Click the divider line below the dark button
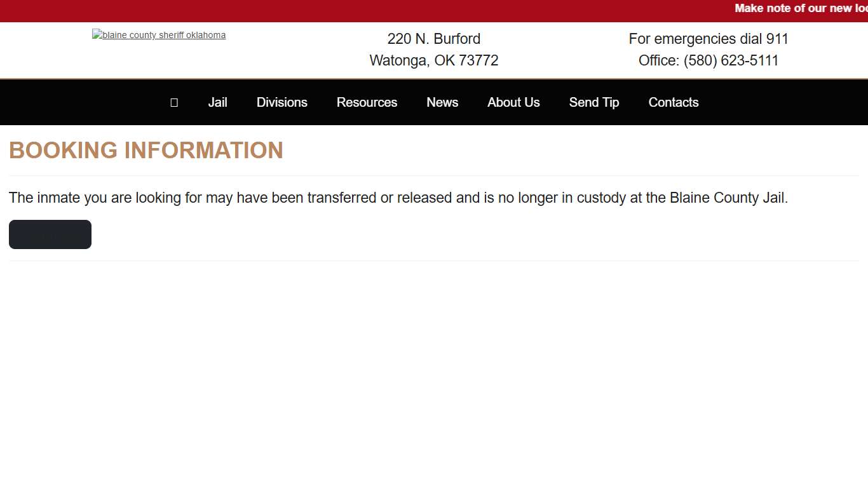This screenshot has width=868, height=488. tap(434, 261)
